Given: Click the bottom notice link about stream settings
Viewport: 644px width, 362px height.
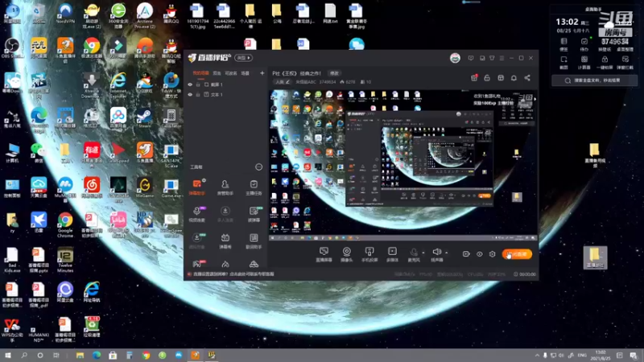Looking at the screenshot, I should pos(233,274).
